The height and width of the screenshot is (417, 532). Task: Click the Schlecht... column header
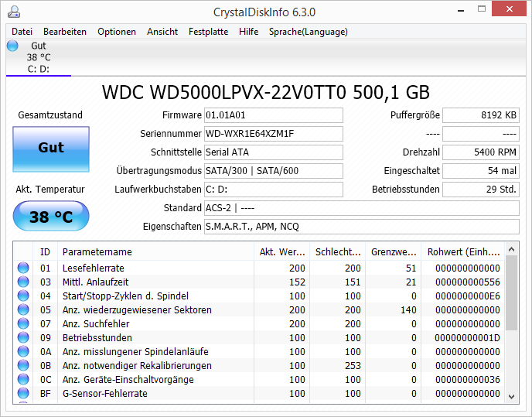(337, 251)
